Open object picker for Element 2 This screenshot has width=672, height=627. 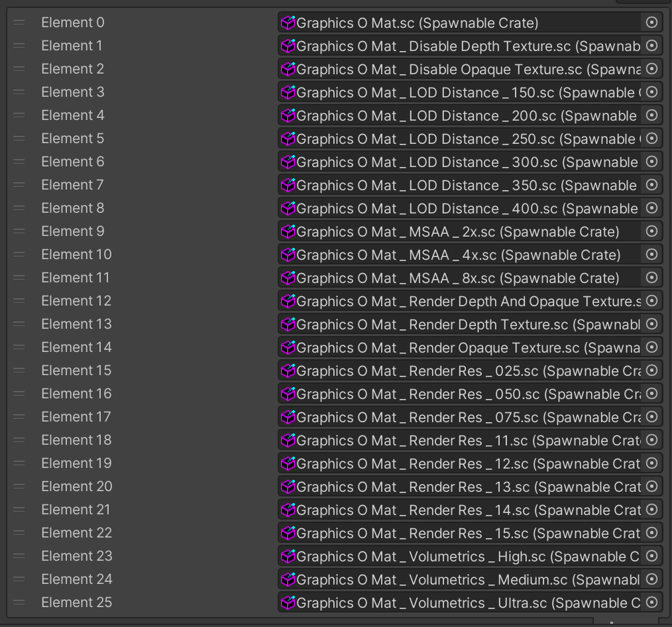(651, 68)
